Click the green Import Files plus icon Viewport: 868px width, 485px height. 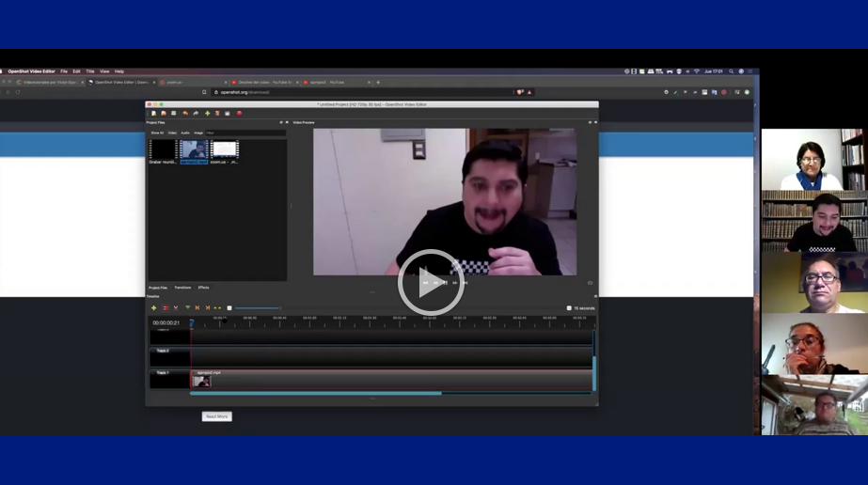pyautogui.click(x=208, y=114)
